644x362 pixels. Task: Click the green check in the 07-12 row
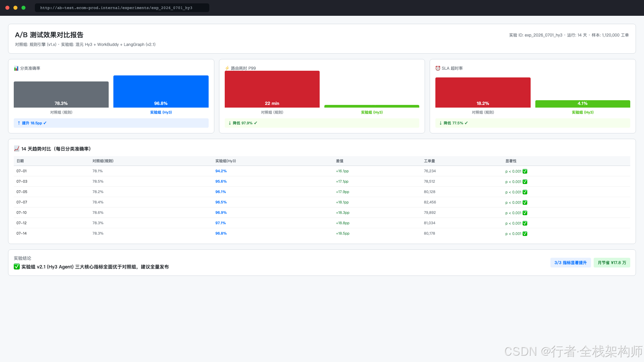click(525, 223)
